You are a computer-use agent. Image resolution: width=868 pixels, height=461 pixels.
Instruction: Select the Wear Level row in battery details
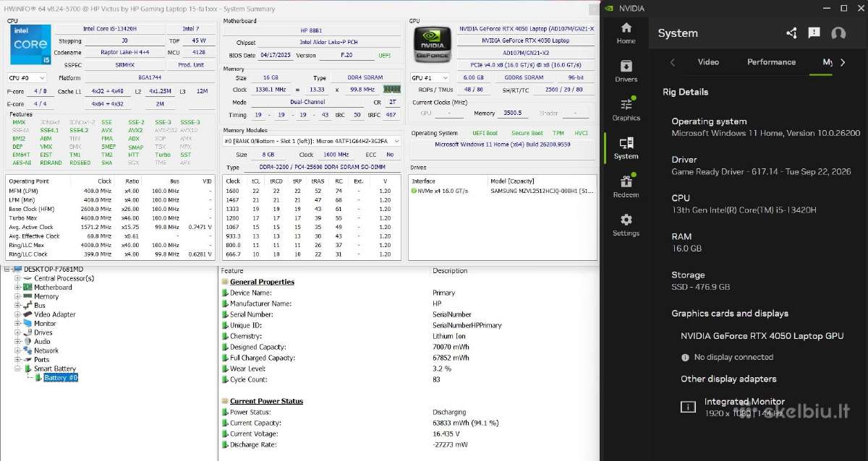point(408,369)
